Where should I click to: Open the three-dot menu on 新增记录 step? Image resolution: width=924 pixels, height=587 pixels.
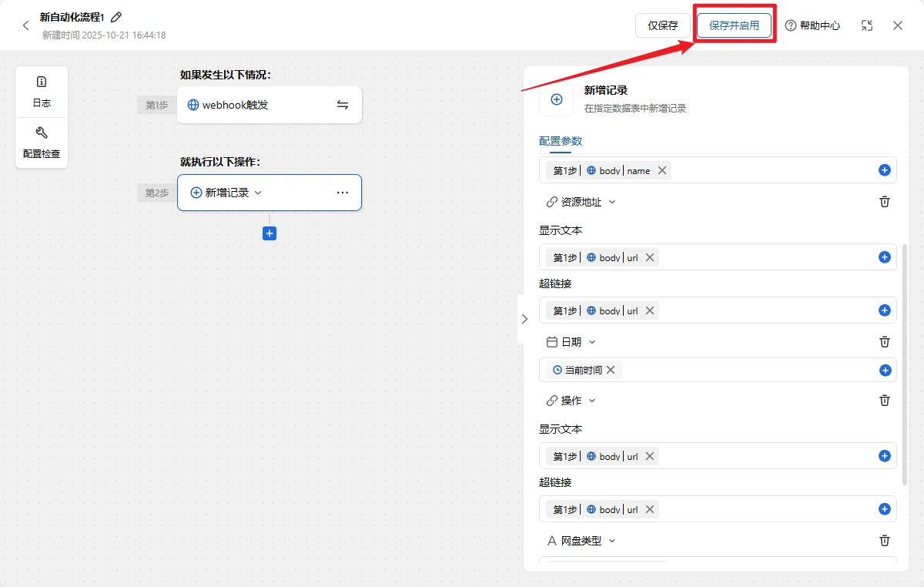coord(343,193)
